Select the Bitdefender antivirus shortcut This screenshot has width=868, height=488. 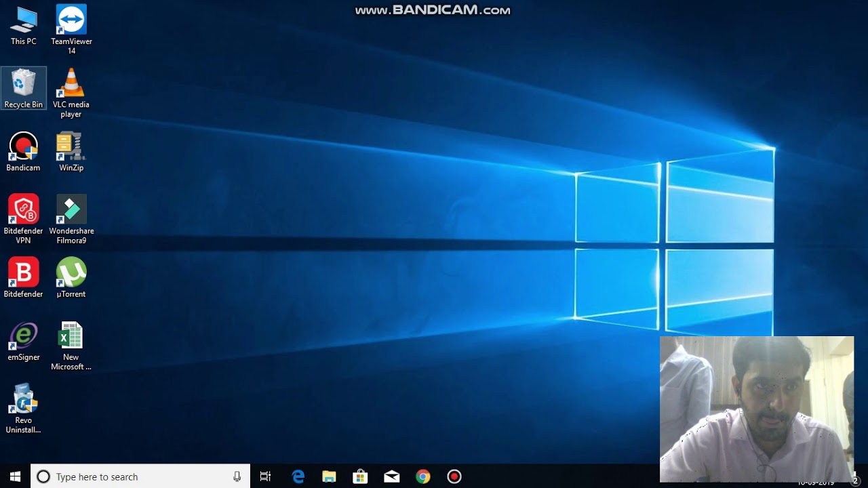coord(24,278)
